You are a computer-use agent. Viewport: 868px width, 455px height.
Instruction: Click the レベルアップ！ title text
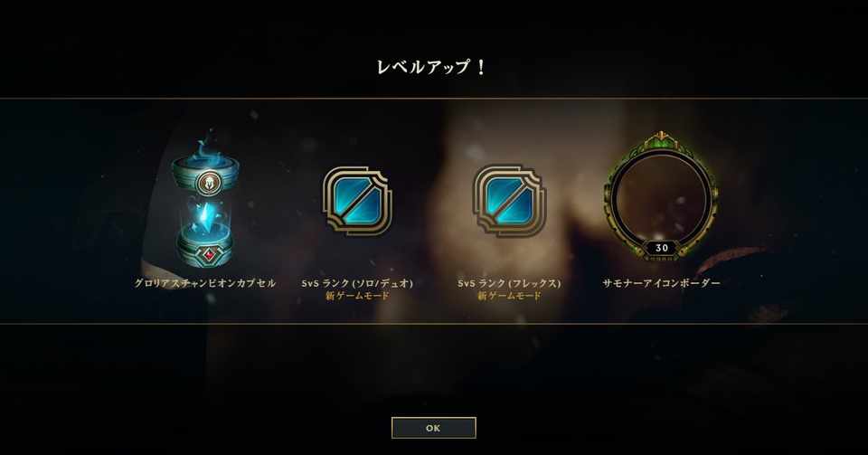[x=430, y=67]
